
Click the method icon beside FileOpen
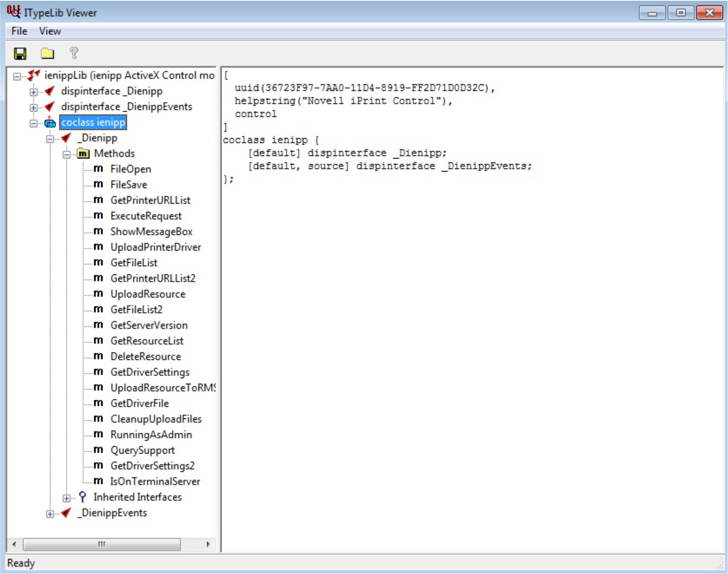tap(98, 169)
